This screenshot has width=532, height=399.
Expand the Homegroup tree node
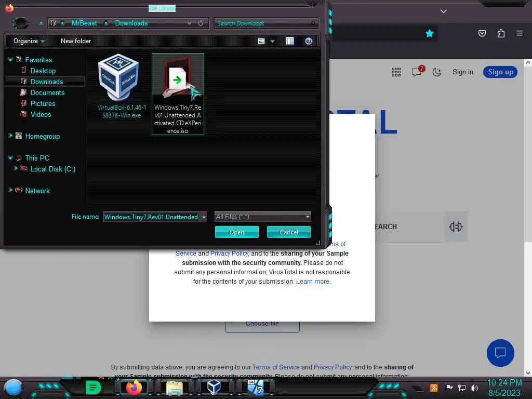pos(10,136)
